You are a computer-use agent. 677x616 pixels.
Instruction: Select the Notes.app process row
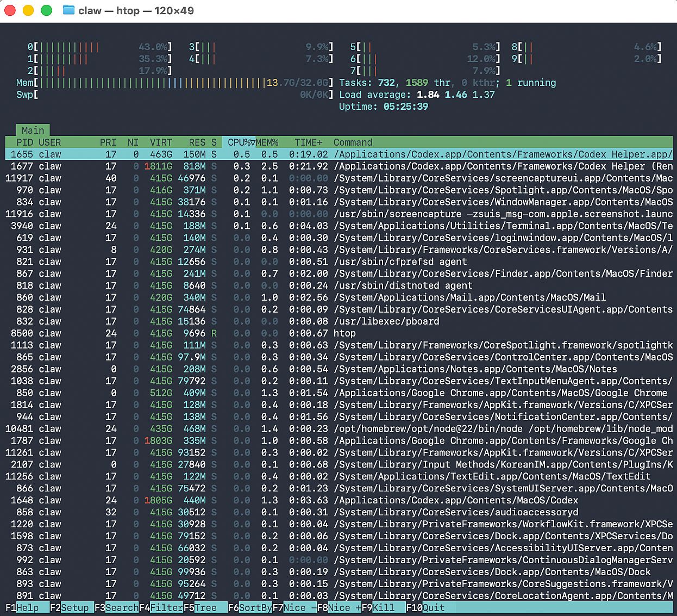339,369
